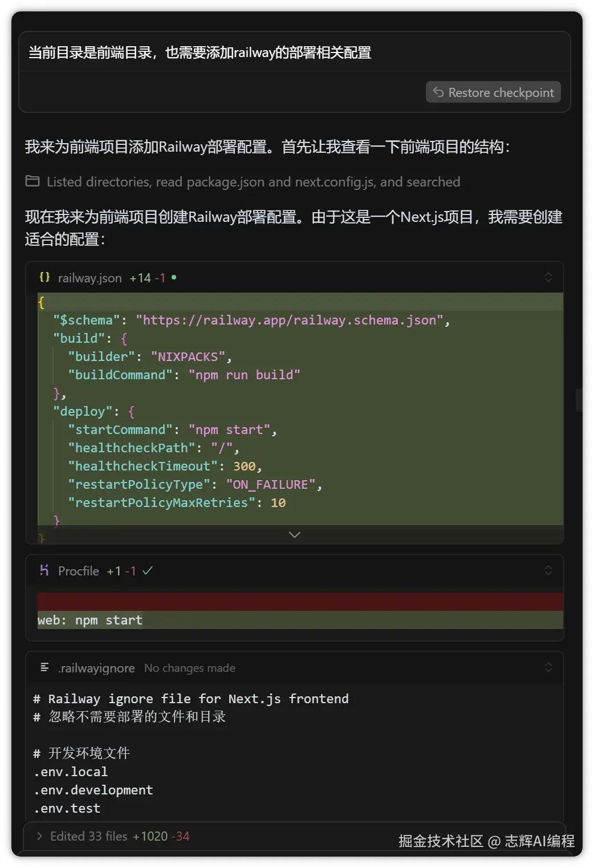
Task: Click the Procfile applied checkmark icon
Action: tap(148, 570)
